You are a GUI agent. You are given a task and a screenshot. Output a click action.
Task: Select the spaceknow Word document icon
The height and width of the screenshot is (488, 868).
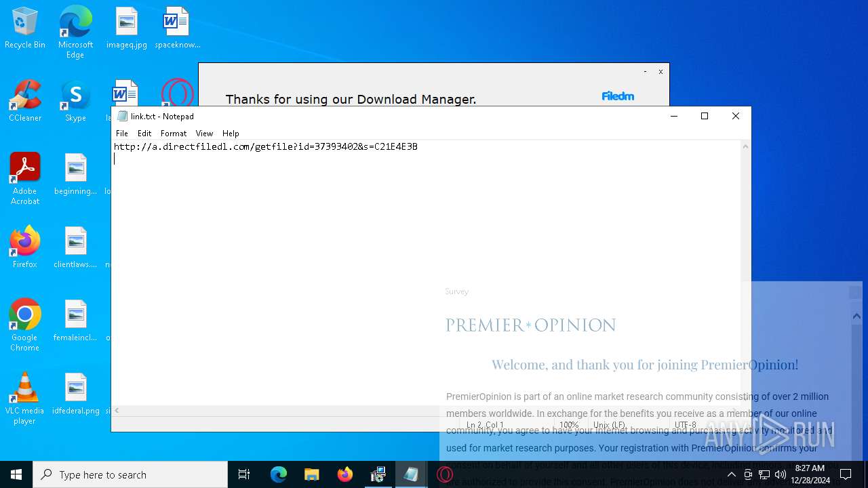(x=177, y=28)
